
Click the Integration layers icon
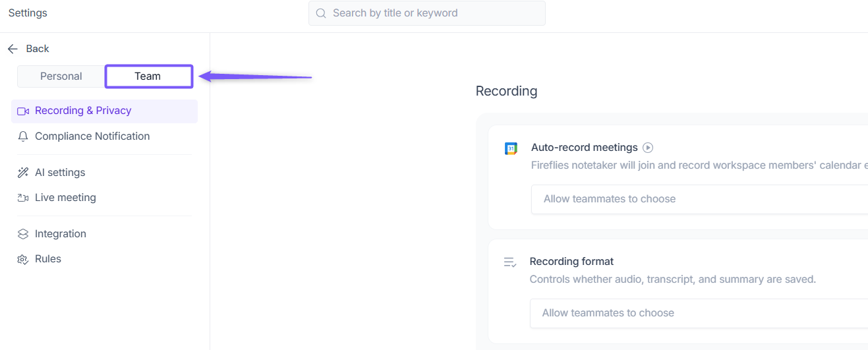[x=23, y=234]
